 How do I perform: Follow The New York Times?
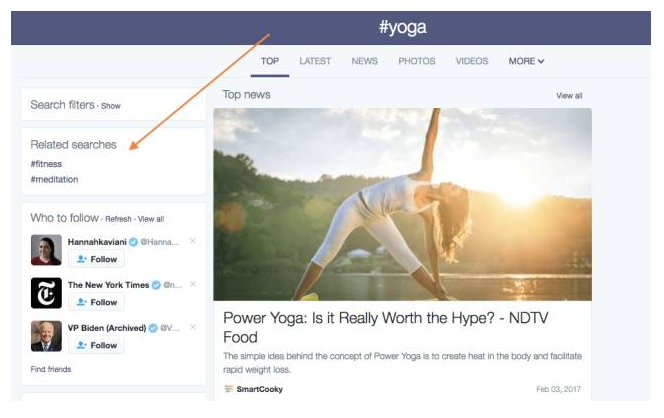click(x=96, y=302)
